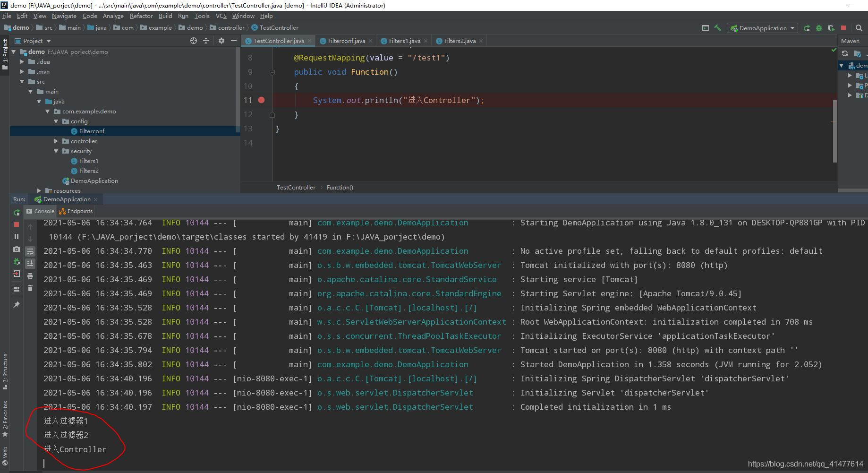Build project with hammer icon

point(717,28)
